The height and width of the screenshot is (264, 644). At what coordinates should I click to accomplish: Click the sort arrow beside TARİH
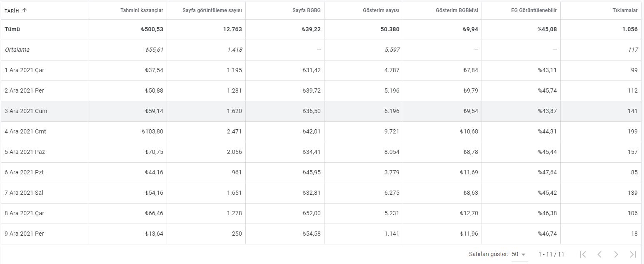coord(25,10)
